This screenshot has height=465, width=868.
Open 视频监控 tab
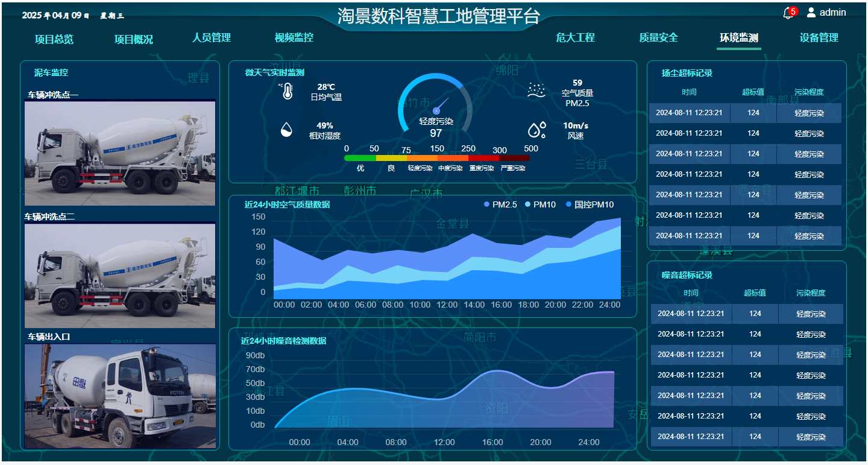294,37
